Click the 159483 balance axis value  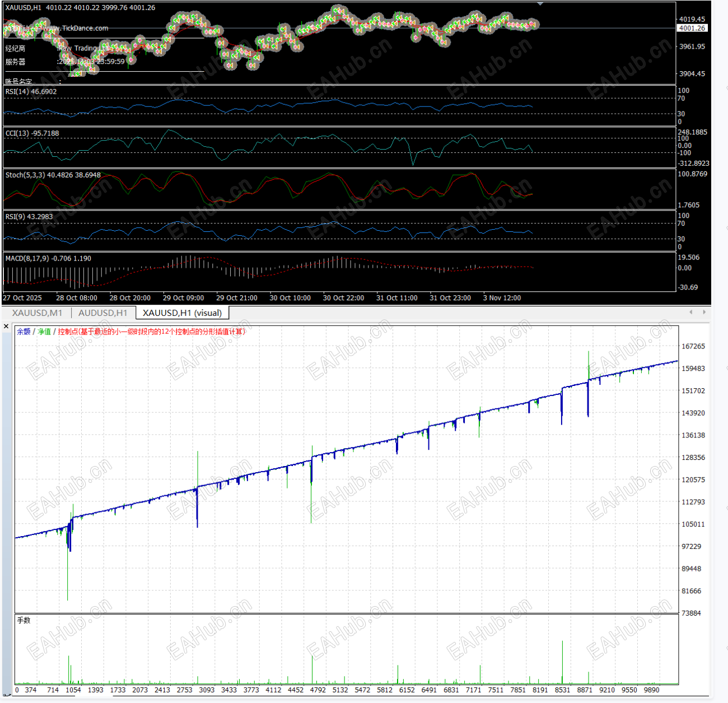tap(693, 369)
